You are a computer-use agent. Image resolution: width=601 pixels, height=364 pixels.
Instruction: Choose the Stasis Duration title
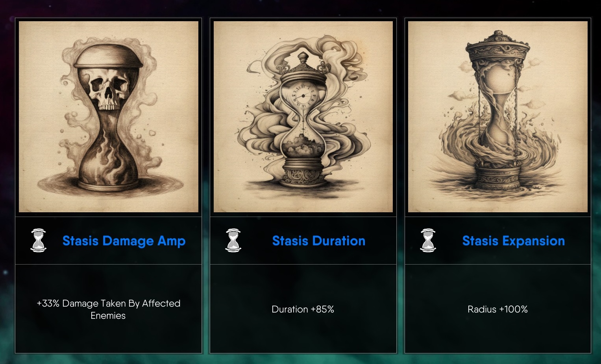[x=319, y=241]
